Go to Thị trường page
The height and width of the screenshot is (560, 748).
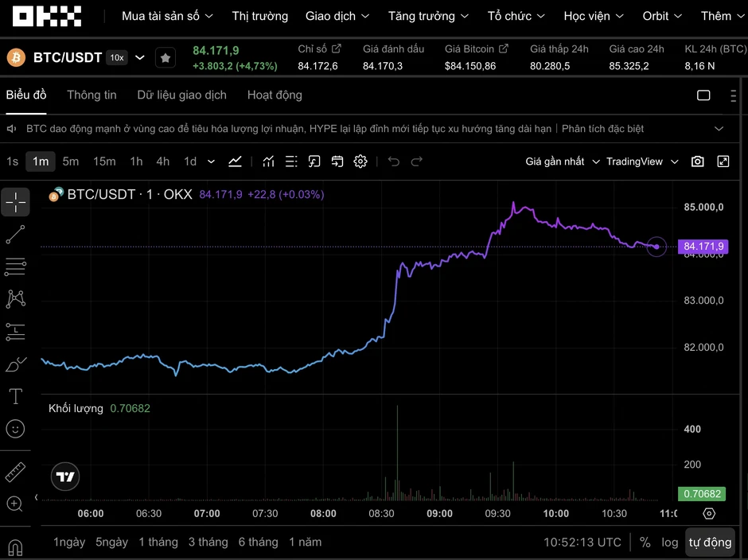coord(260,16)
